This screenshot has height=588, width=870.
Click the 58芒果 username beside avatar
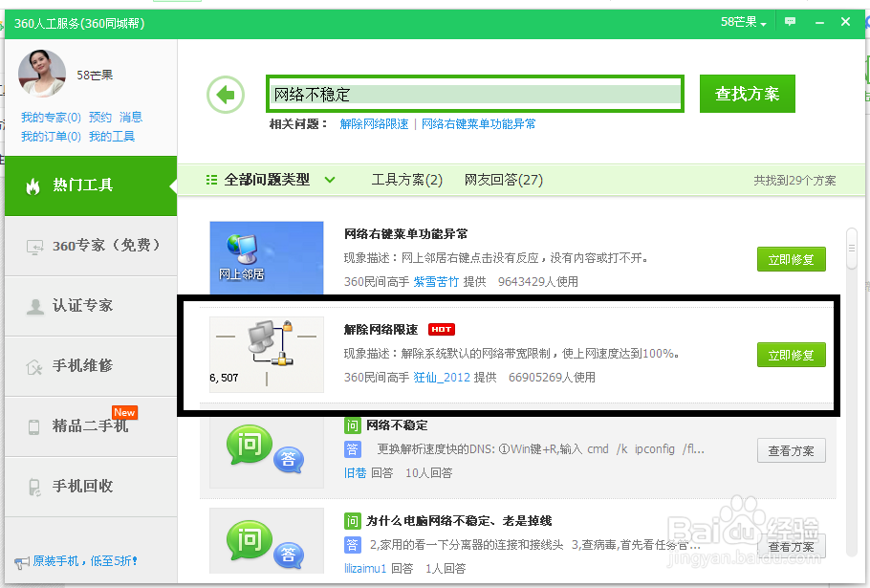pyautogui.click(x=95, y=75)
